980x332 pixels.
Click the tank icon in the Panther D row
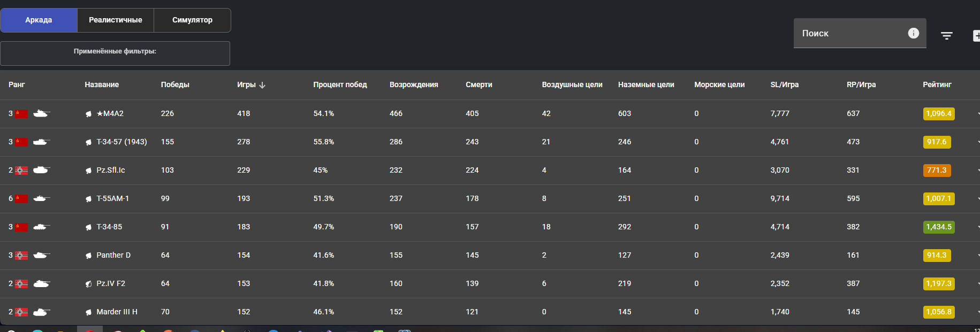pos(41,256)
